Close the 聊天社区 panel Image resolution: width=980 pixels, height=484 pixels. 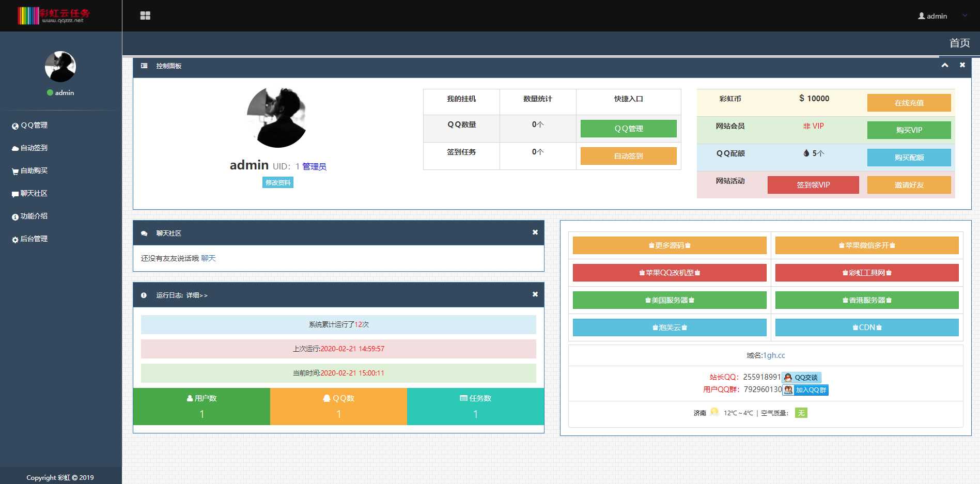[535, 232]
